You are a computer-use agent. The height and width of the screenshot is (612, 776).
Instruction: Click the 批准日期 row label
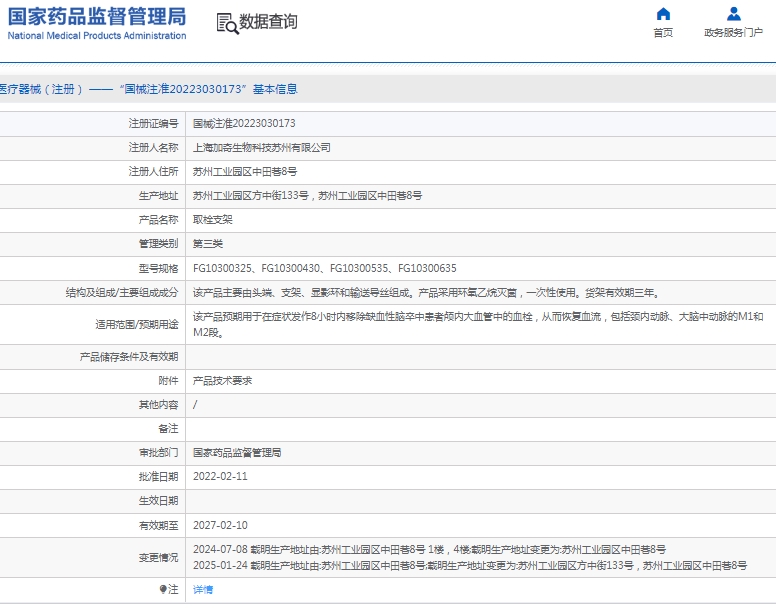[x=158, y=476]
